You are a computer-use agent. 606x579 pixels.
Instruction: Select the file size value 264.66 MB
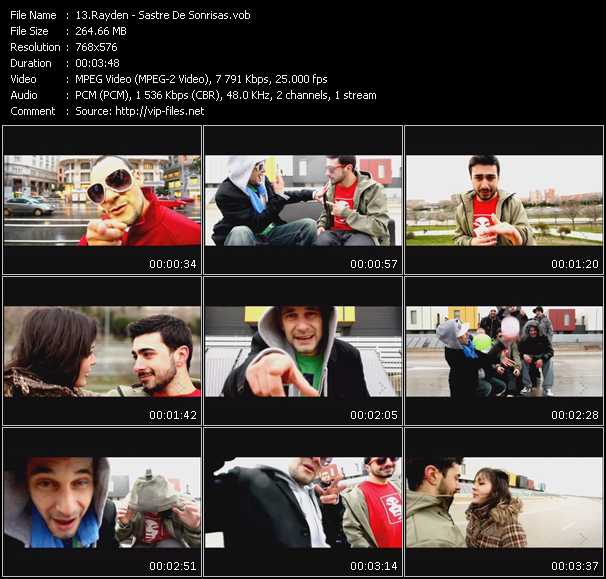click(x=101, y=31)
